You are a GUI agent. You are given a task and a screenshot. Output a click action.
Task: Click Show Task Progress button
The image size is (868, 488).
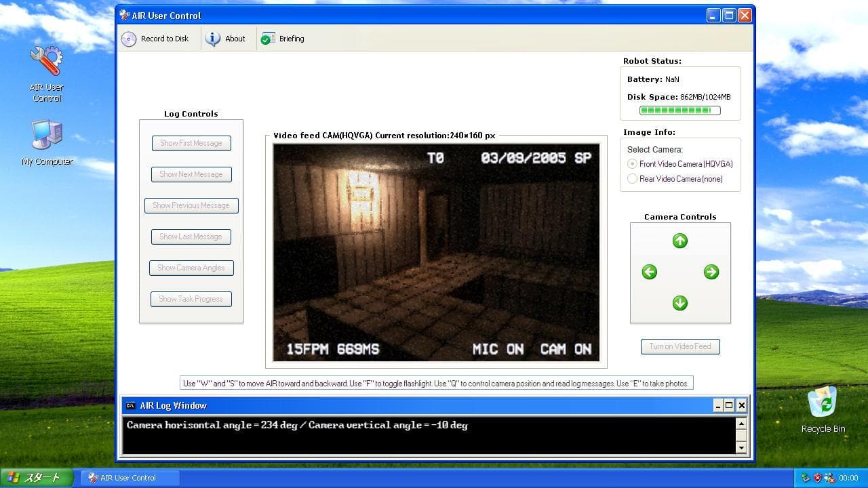point(191,299)
